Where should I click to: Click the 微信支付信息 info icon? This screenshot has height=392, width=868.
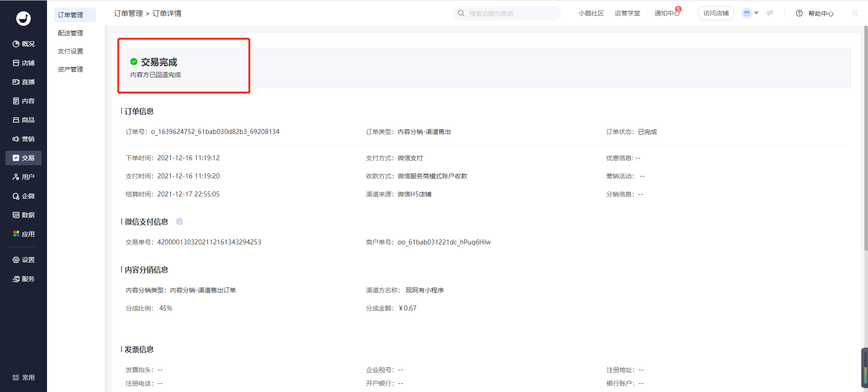(179, 221)
